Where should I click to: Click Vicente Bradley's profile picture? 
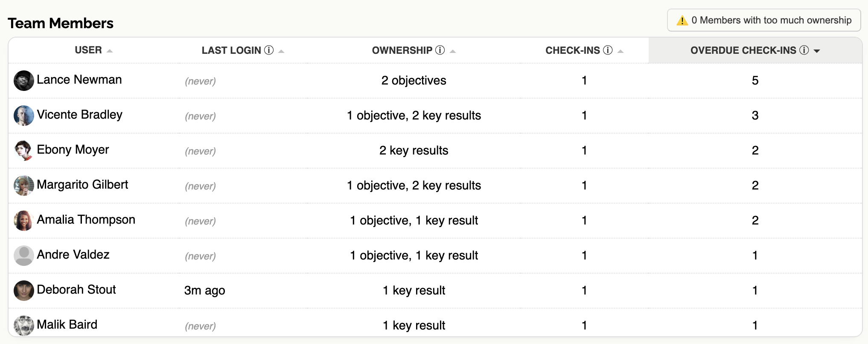(24, 116)
